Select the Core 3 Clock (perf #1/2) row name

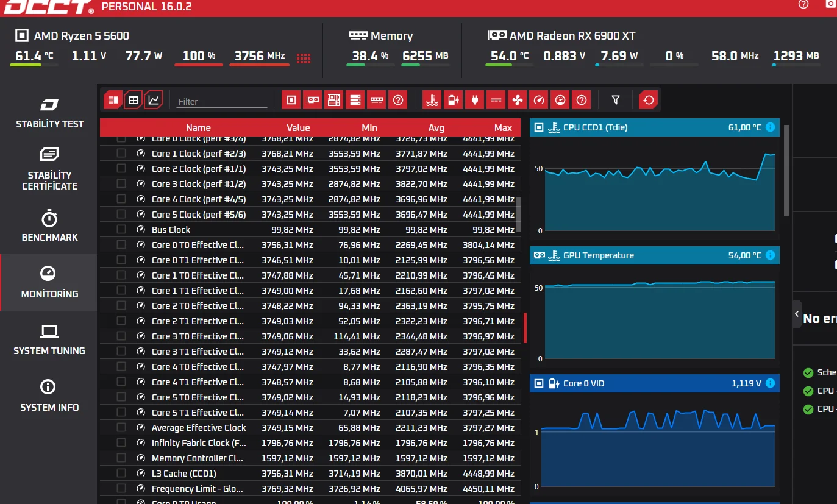point(199,184)
